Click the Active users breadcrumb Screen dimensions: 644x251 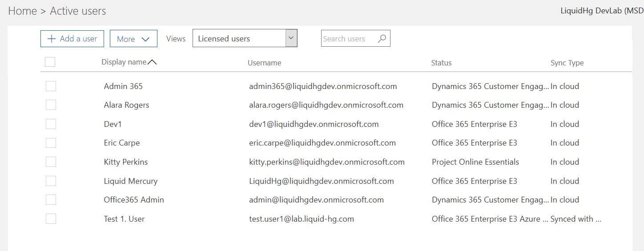point(78,11)
